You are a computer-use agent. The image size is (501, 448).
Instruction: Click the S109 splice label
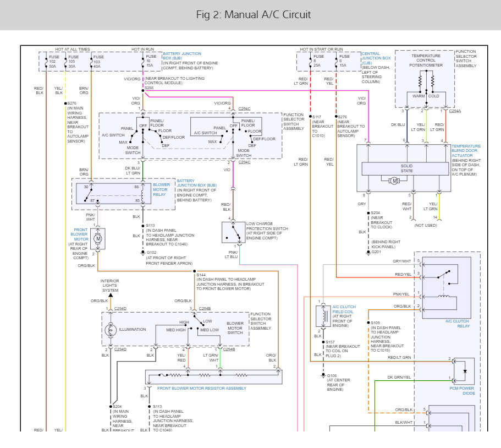(375, 323)
